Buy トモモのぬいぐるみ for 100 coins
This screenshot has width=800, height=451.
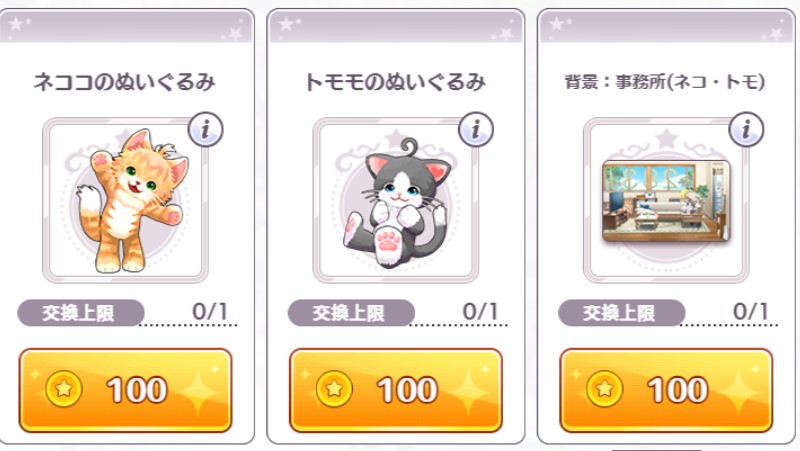tap(396, 390)
